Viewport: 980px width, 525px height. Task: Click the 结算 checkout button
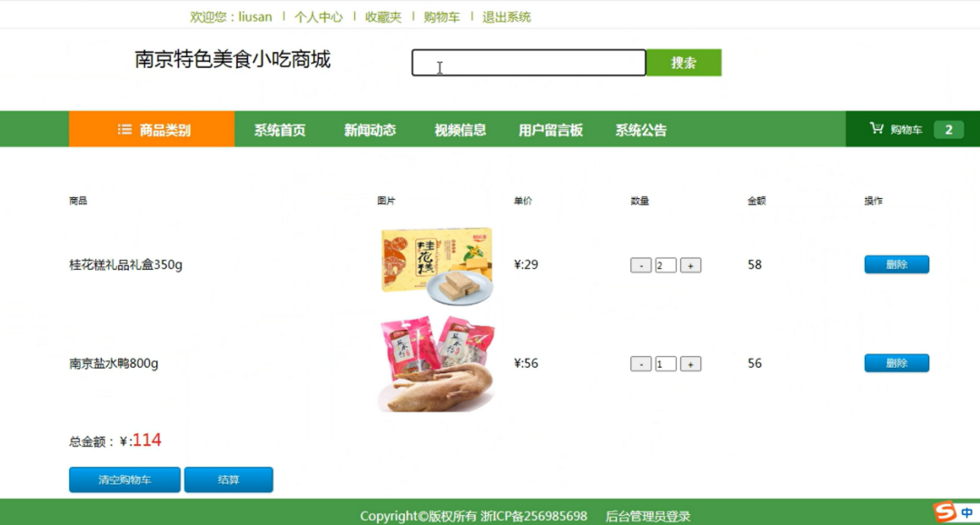coord(229,480)
